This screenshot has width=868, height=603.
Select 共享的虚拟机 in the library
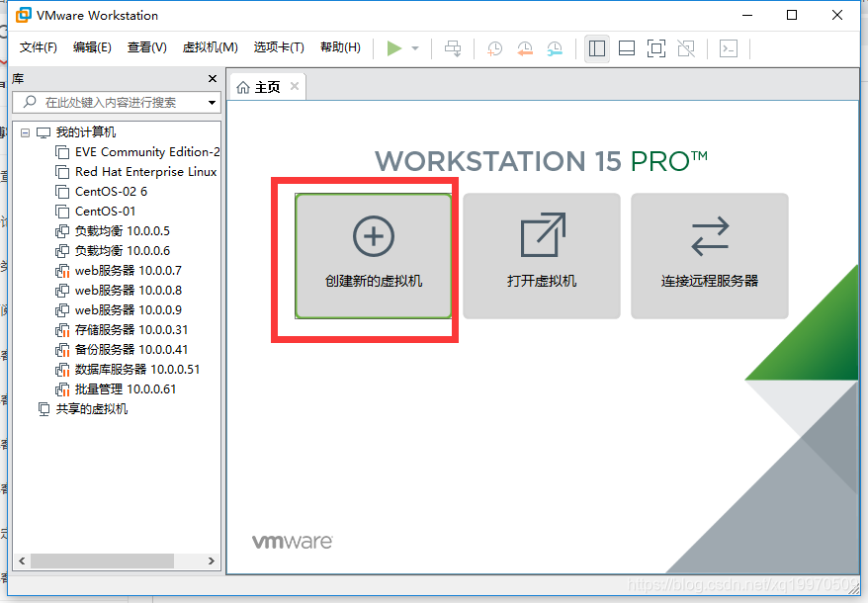pyautogui.click(x=91, y=409)
